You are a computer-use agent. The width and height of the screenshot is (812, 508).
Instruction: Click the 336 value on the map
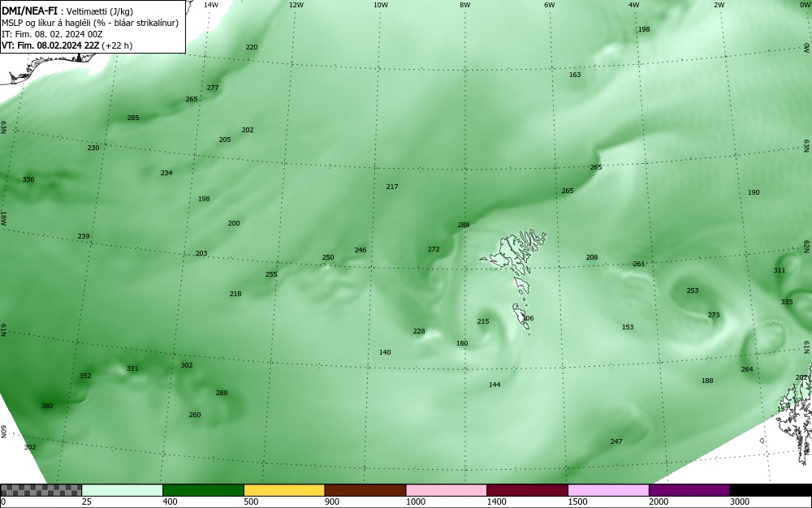[x=28, y=179]
